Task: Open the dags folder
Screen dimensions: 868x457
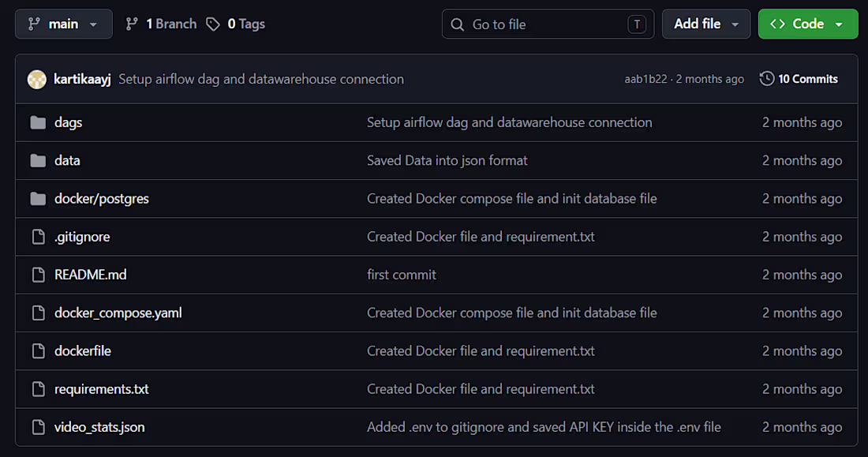Action: pos(68,122)
